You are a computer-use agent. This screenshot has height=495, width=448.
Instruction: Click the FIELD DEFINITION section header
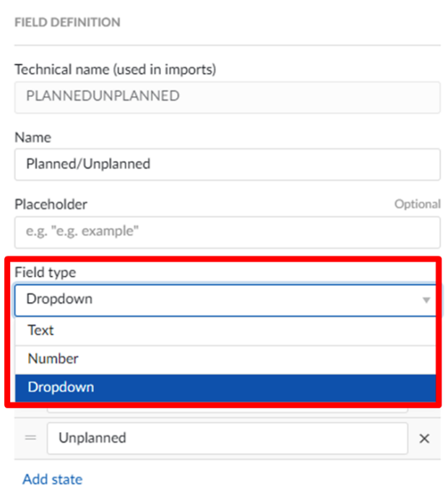(x=67, y=22)
